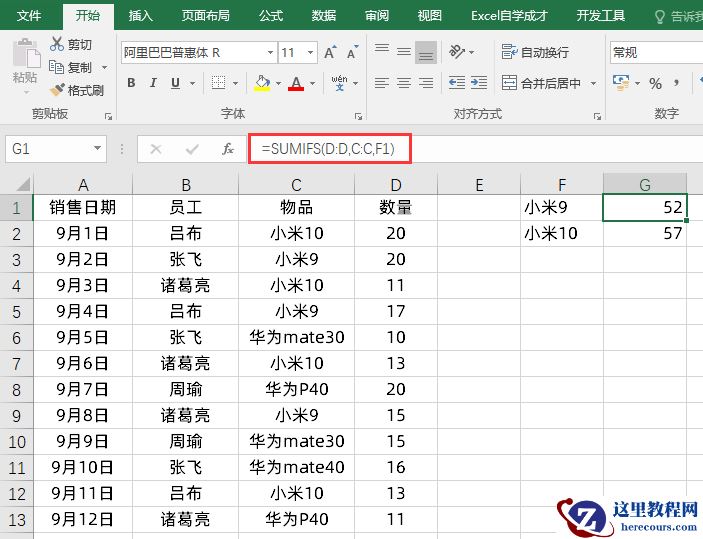Click cell G2 with value 57
This screenshot has width=703, height=539.
[x=645, y=233]
